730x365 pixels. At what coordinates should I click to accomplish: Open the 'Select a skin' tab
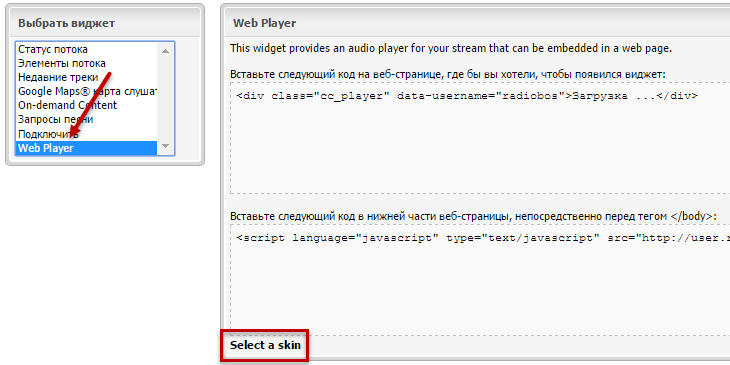coord(265,345)
